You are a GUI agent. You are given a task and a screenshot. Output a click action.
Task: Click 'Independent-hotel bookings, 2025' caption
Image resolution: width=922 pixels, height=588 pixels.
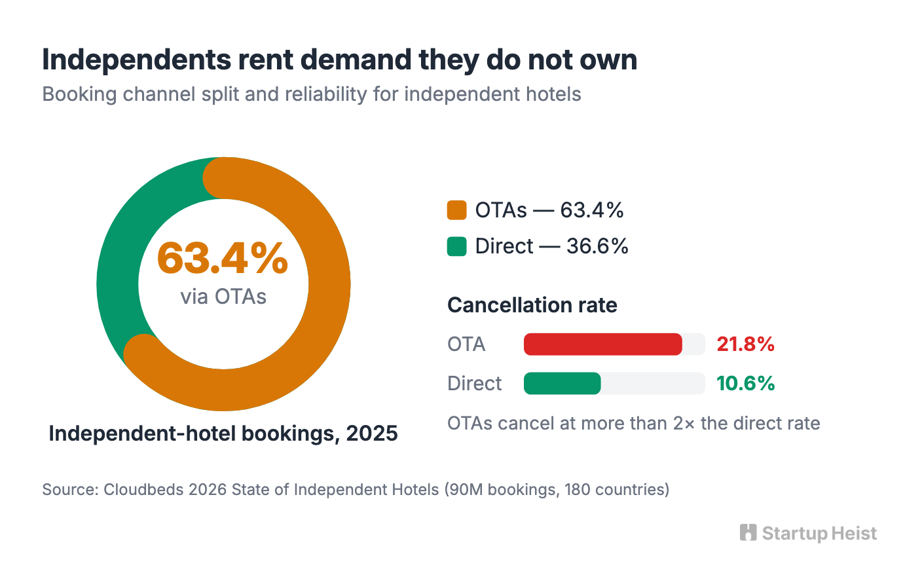223,433
